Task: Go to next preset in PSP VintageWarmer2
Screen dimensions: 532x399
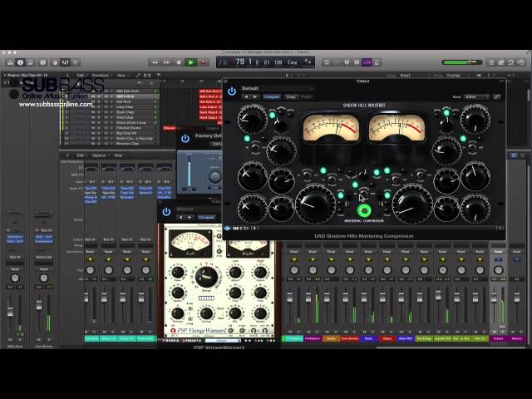Action: tap(190, 217)
